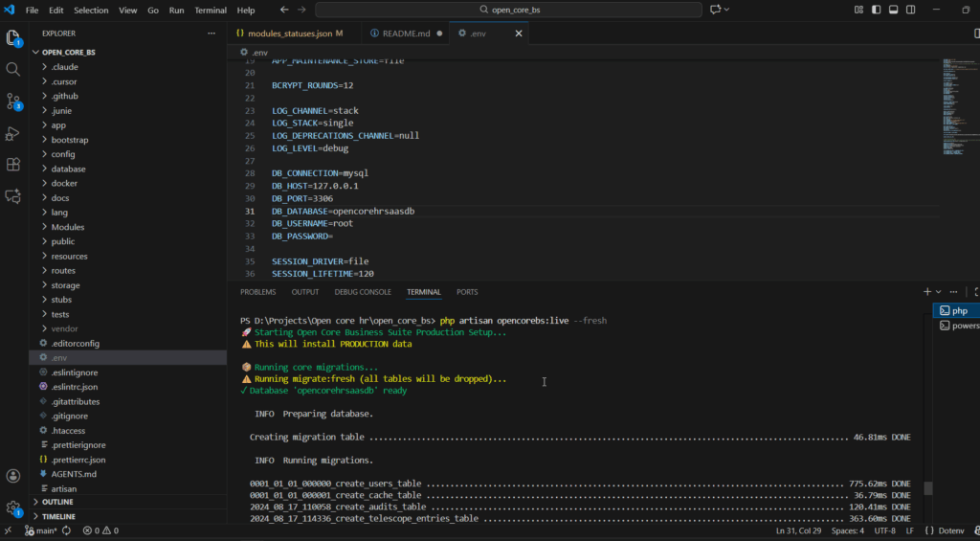Open the Extensions view

click(x=13, y=165)
